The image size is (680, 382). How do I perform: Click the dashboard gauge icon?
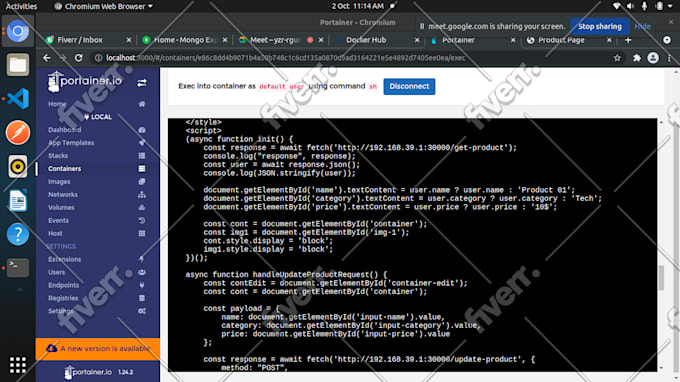point(142,130)
